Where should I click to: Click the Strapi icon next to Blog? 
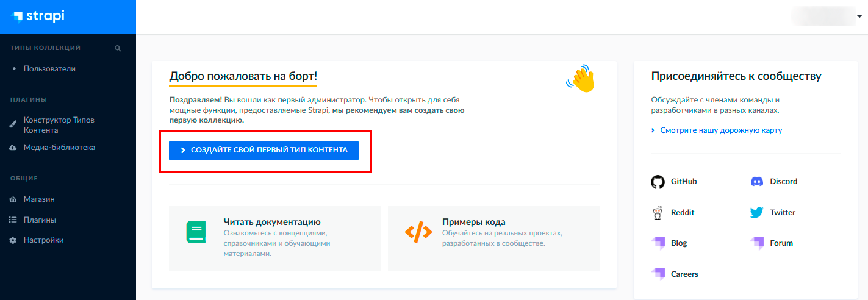click(658, 243)
